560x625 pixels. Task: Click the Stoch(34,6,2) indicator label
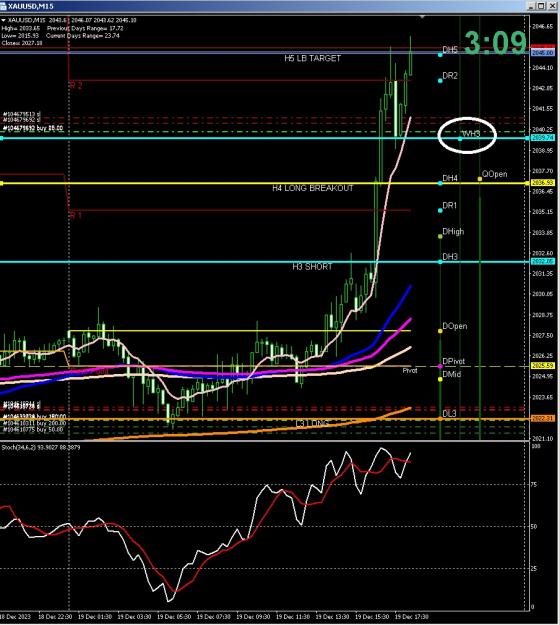(41, 448)
